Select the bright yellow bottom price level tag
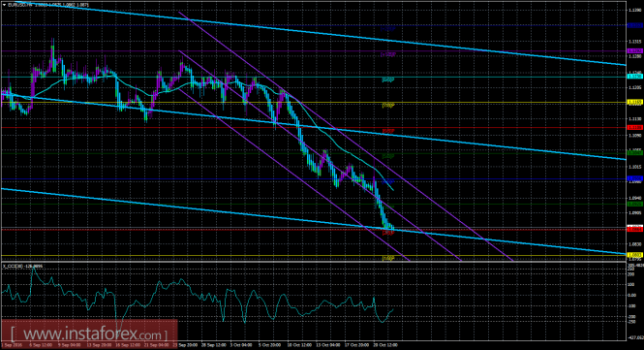The height and width of the screenshot is (350, 644). point(635,255)
